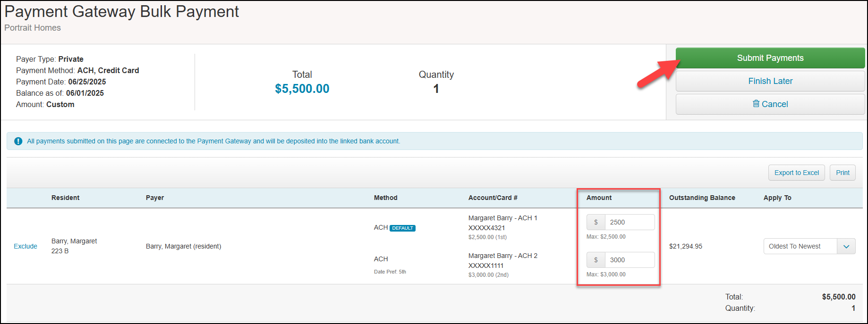Click the dollar sign beside 3000
Viewport: 868px width, 324px height.
pos(596,260)
